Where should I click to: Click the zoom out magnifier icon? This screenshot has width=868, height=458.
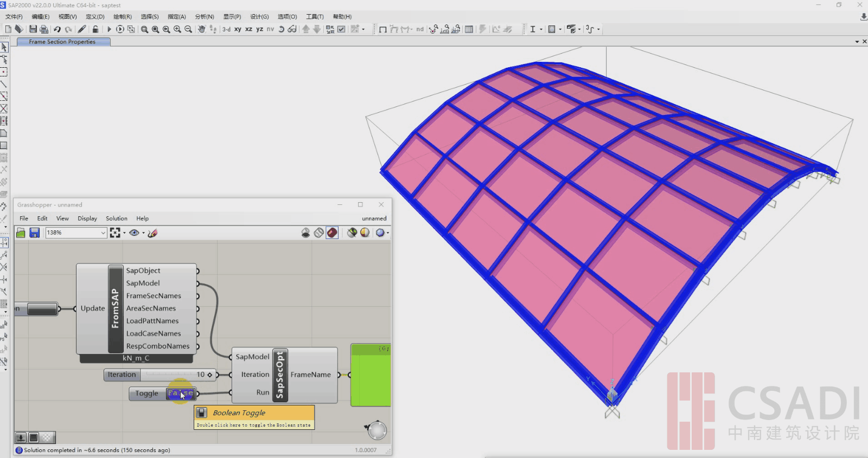(x=188, y=29)
